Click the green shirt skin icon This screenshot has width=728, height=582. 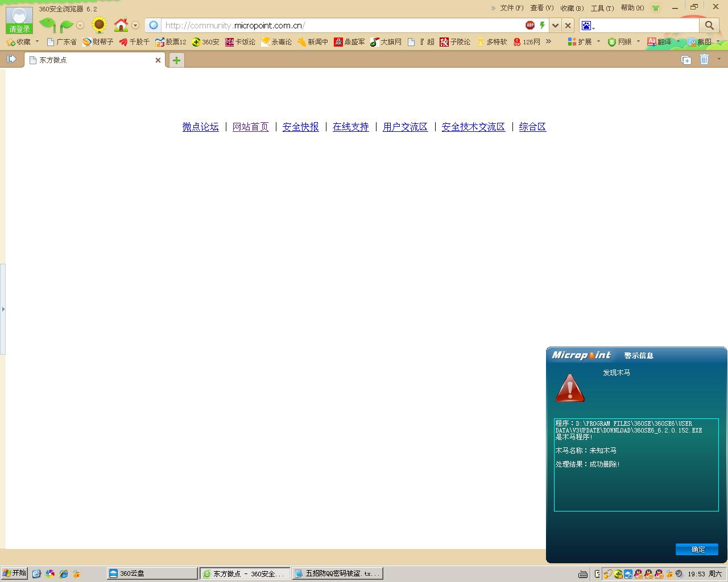(x=656, y=8)
